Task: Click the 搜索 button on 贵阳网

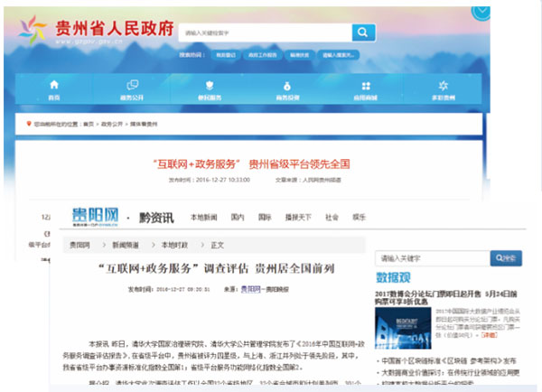Action: tap(506, 258)
